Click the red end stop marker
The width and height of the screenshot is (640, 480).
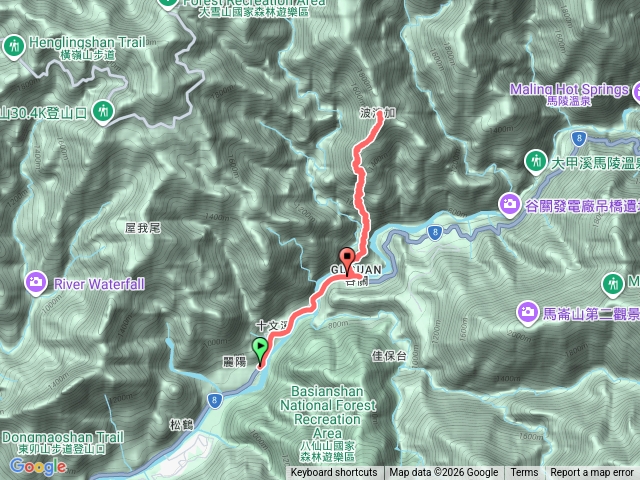click(347, 261)
